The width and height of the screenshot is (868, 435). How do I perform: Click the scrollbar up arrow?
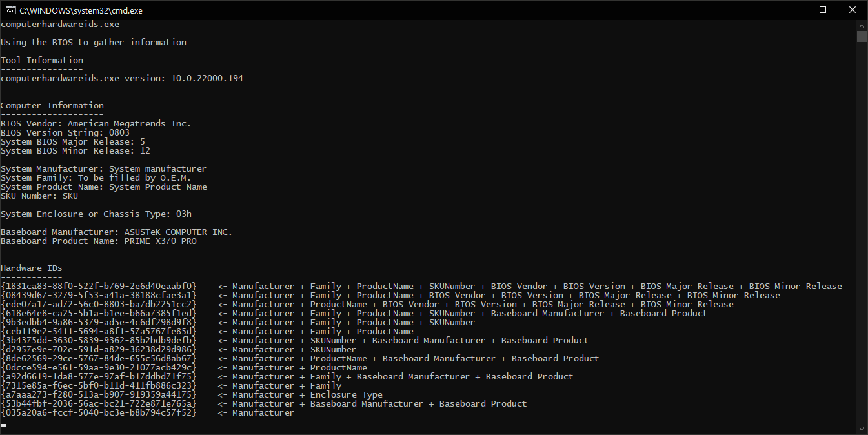point(862,25)
